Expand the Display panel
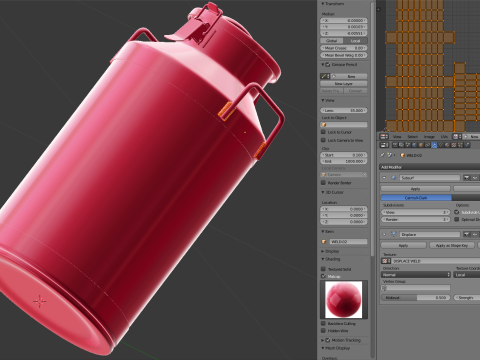Image resolution: width=480 pixels, height=360 pixels. coord(322,251)
